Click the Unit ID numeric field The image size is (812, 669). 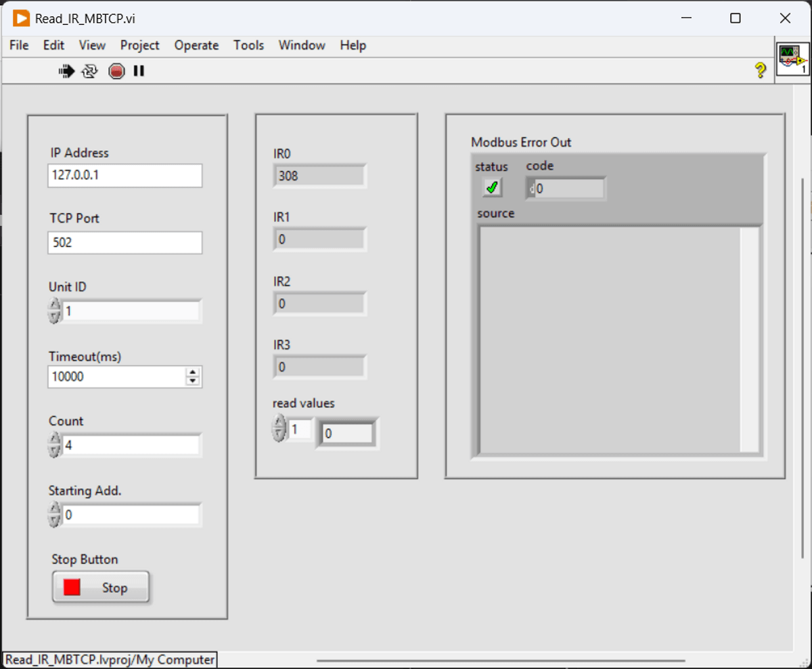(x=132, y=311)
